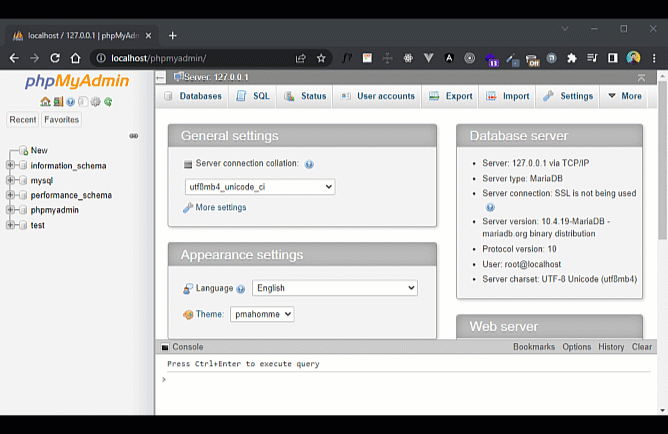Click Clear in the console bar
Screen dimensions: 668x434
pyautogui.click(x=642, y=347)
